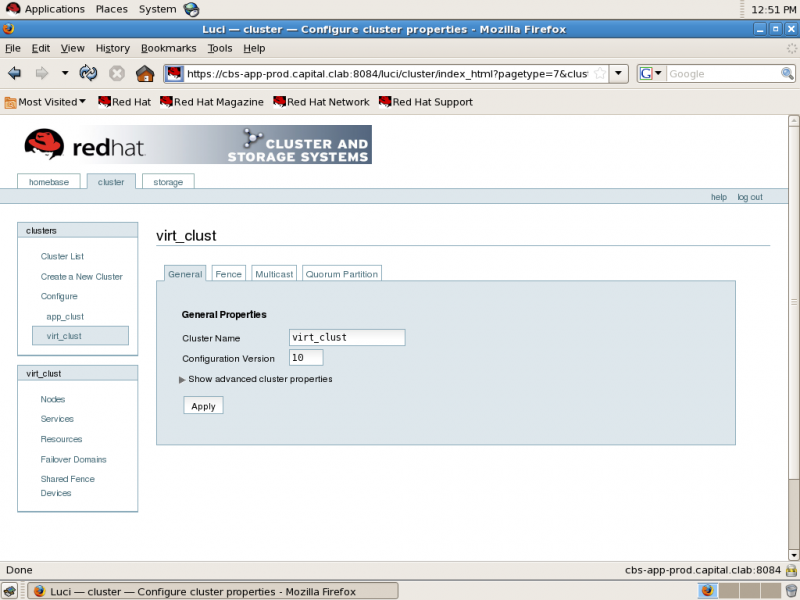Switch to the storage tab
Screen dimensions: 800x600
168,182
